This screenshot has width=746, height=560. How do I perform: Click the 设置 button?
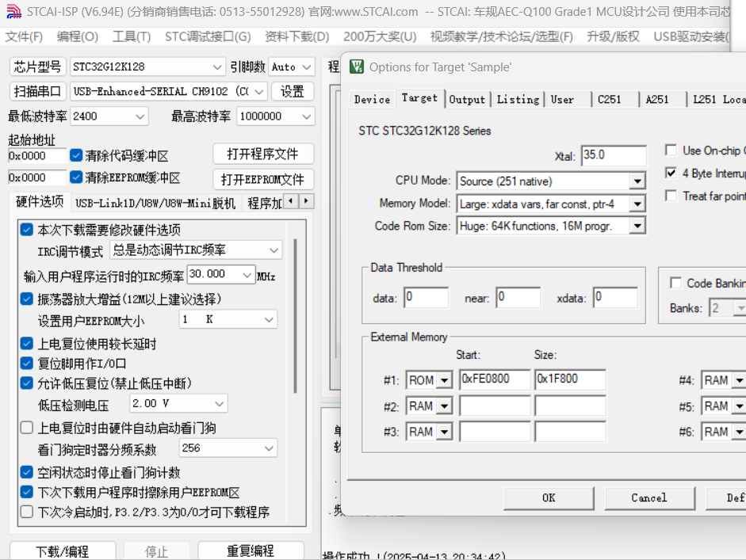292,91
